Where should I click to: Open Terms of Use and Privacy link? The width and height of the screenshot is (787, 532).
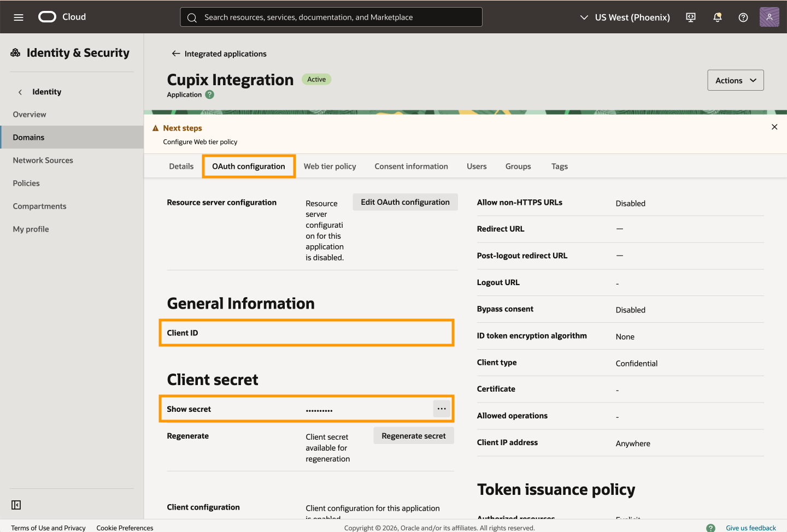tap(48, 528)
